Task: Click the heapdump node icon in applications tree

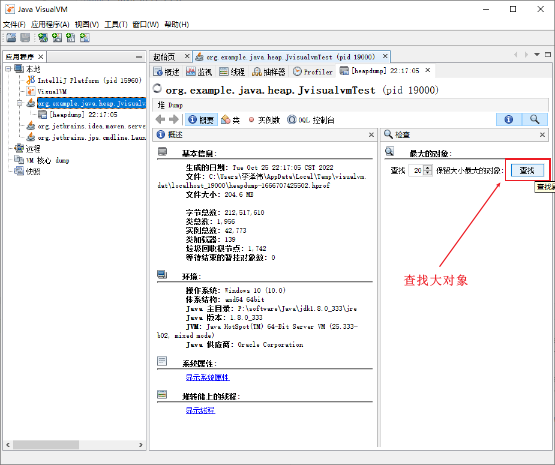Action: (42, 114)
